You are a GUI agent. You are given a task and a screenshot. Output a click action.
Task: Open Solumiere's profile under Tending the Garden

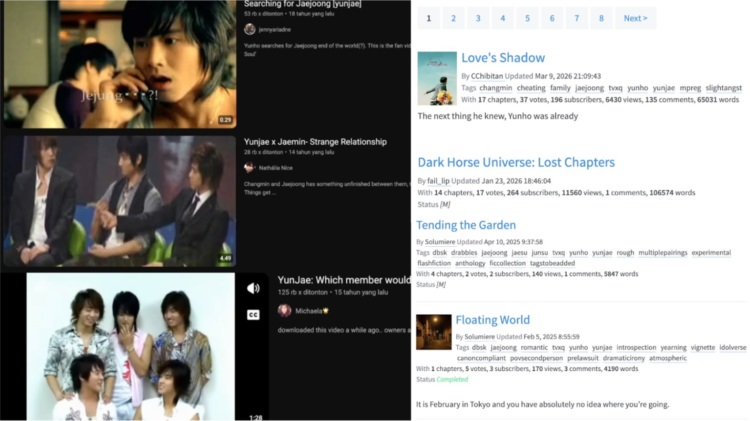(440, 242)
